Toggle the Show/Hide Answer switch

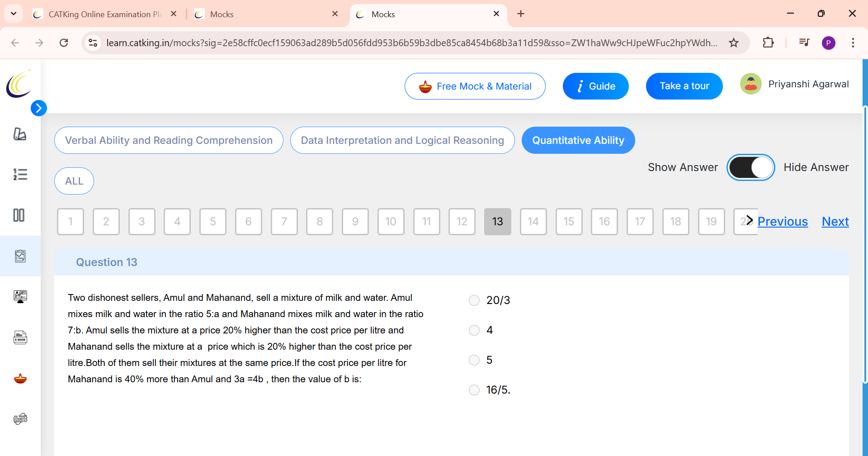750,167
